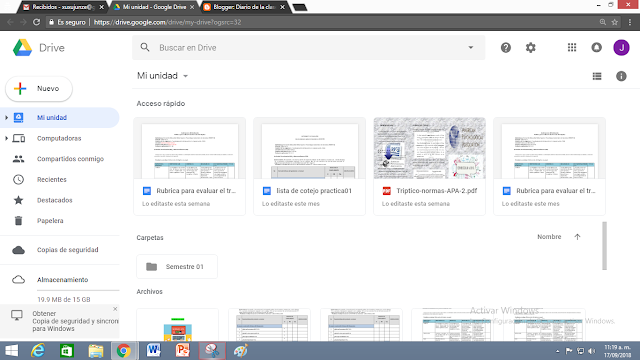Open Internet Explorer from taskbar
This screenshot has width=640, height=360.
(38, 351)
